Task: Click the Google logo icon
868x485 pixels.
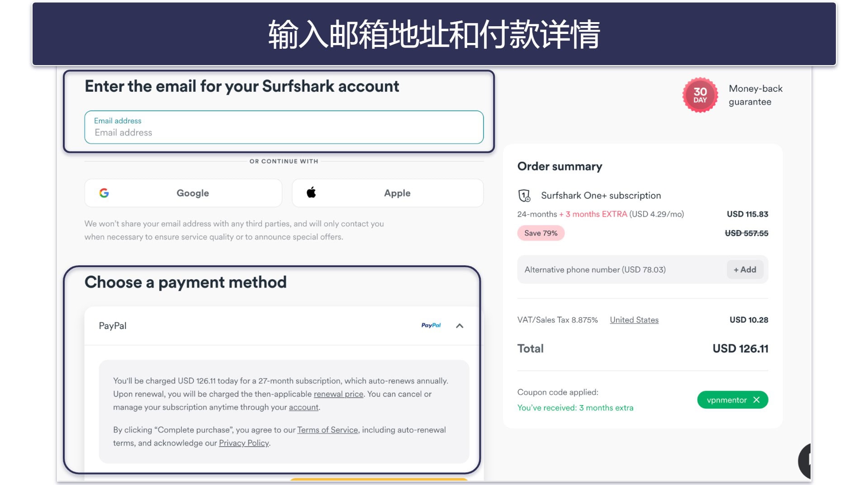Action: point(104,193)
